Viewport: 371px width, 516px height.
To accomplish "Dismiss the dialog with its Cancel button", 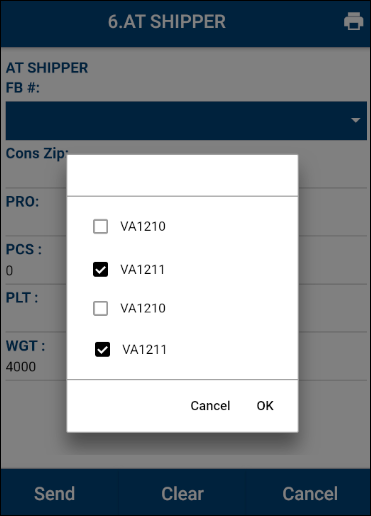I will point(210,406).
